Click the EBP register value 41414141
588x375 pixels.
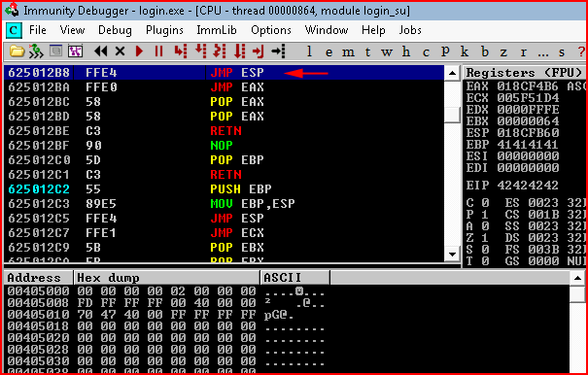tap(528, 145)
